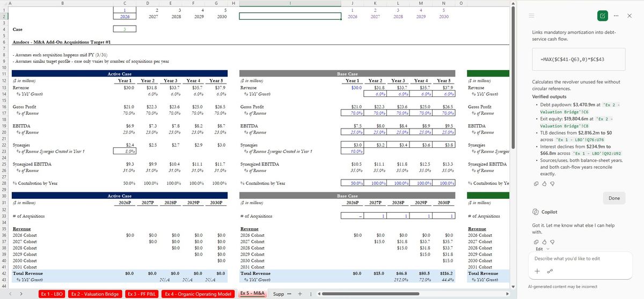Dislike the 'Got it' Copilot reply

click(x=552, y=242)
